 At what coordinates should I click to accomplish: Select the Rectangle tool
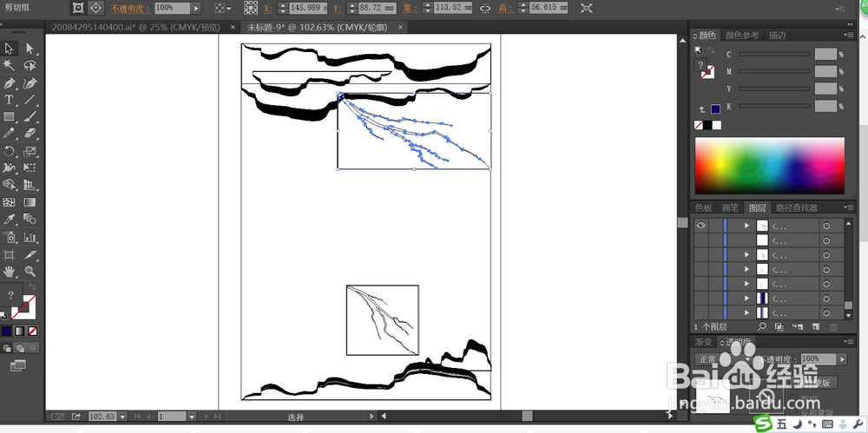[9, 116]
